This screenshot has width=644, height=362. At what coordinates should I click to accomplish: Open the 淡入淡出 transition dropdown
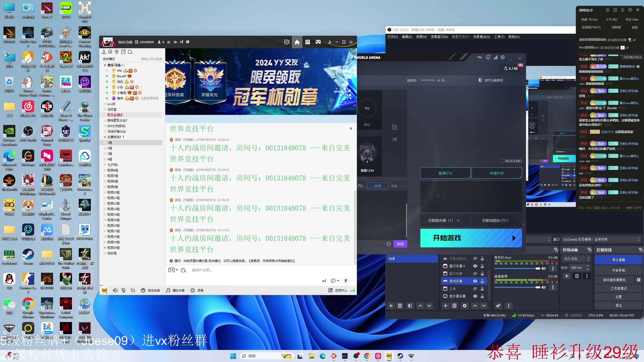[x=576, y=259]
